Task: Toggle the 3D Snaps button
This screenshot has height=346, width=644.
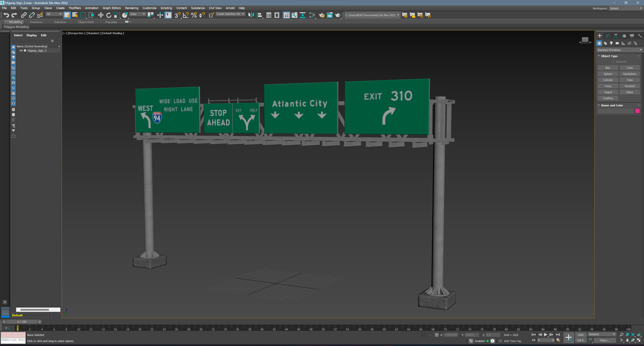Action: click(x=177, y=15)
